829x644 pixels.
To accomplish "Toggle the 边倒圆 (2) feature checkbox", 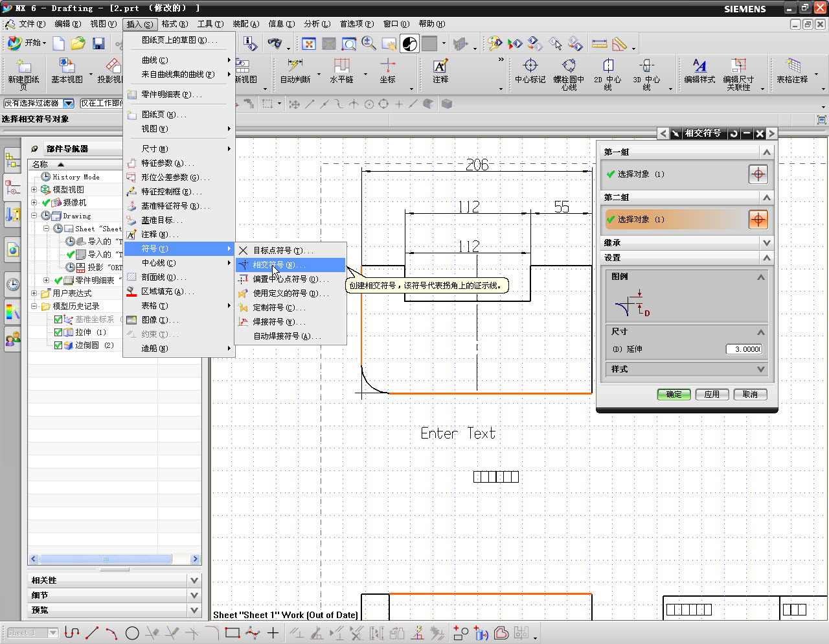I will click(58, 345).
